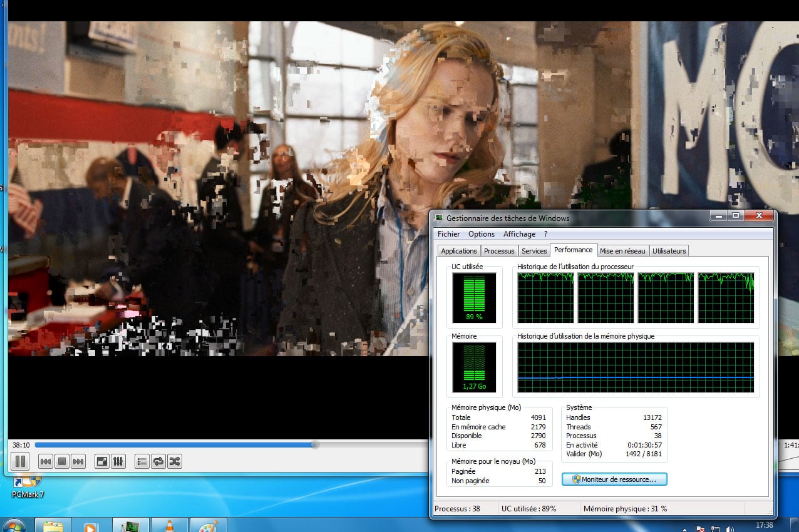Image resolution: width=799 pixels, height=532 pixels.
Task: Select the En mémoire cache value 2179
Action: coord(538,427)
